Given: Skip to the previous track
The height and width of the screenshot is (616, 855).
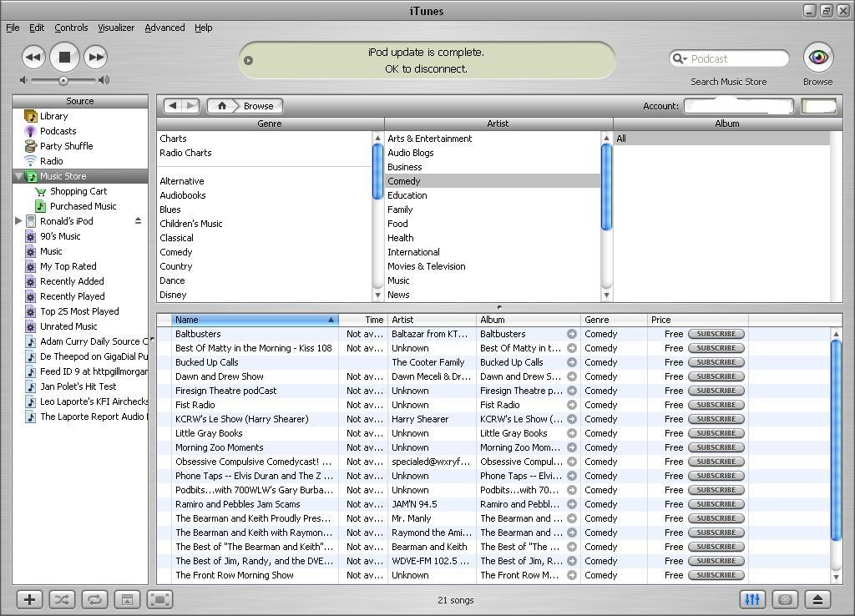Looking at the screenshot, I should tap(33, 58).
